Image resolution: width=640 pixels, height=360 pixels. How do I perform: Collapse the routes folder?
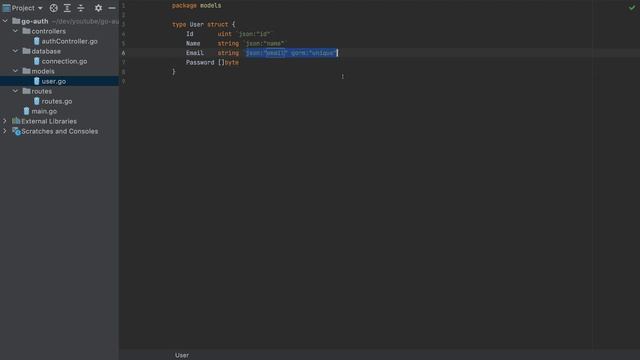coord(15,91)
